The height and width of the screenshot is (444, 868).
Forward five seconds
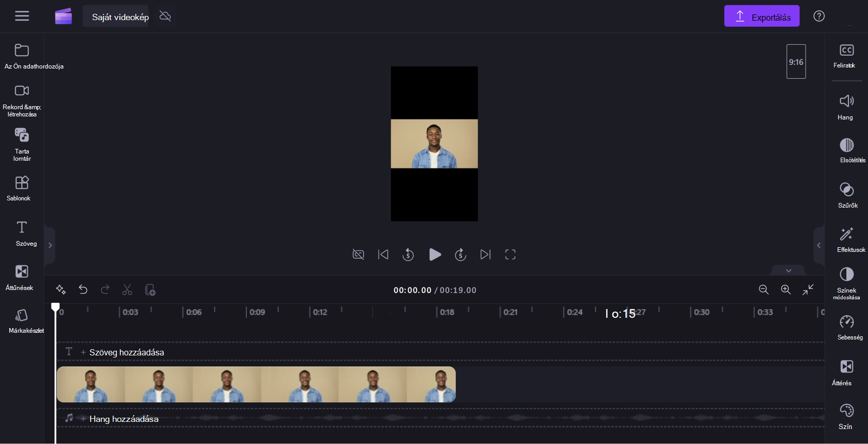(460, 254)
